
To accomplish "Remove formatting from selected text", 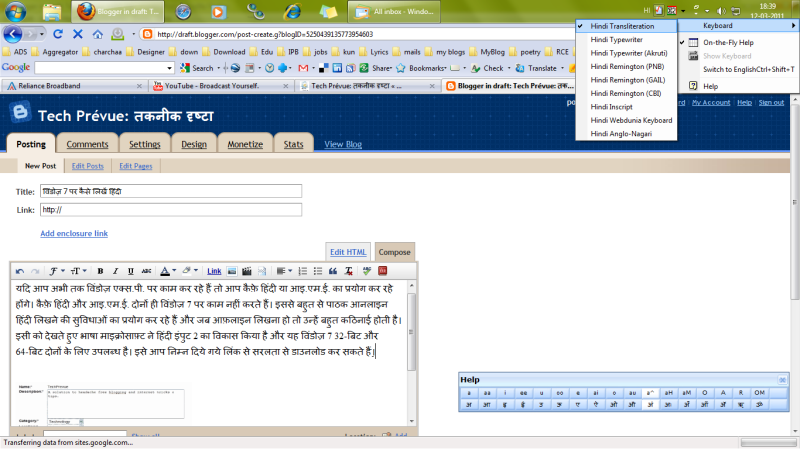I will click(x=348, y=271).
